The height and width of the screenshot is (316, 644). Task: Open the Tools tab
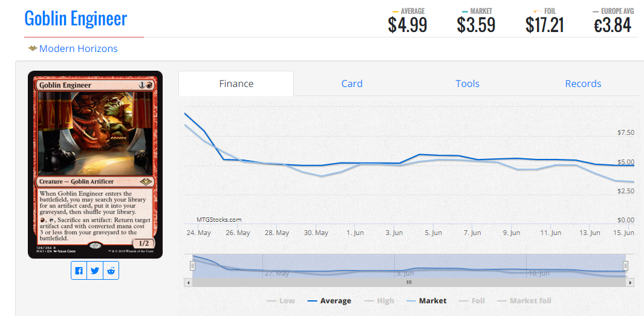pyautogui.click(x=467, y=84)
